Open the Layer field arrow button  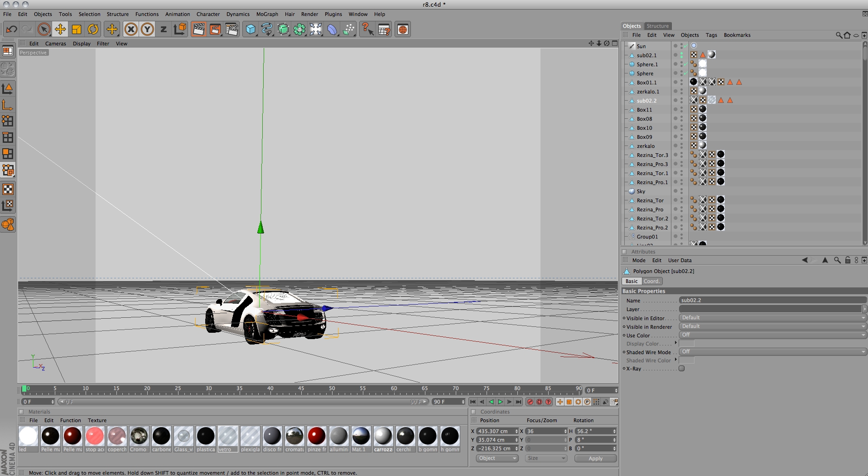pos(864,309)
